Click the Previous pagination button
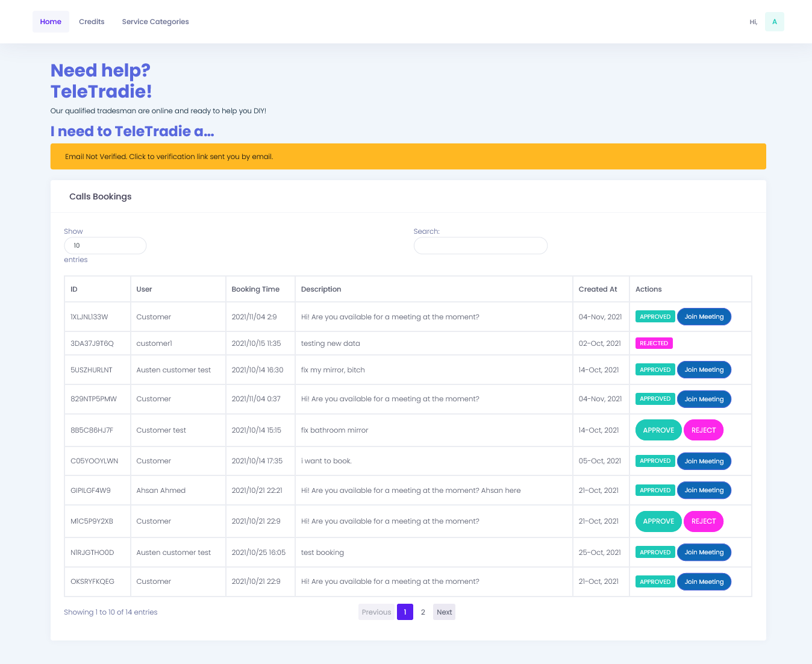This screenshot has width=812, height=664. [x=376, y=612]
